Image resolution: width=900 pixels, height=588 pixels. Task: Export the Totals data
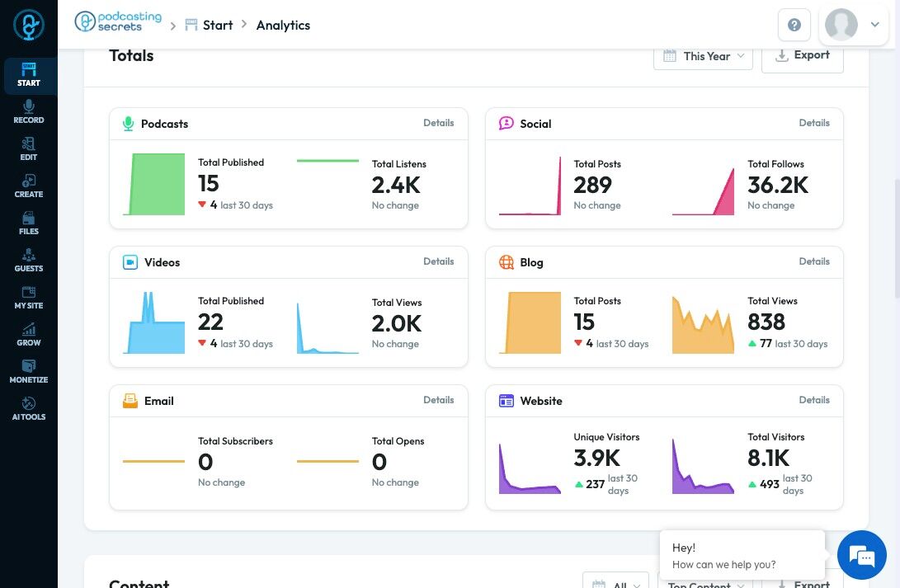[803, 56]
